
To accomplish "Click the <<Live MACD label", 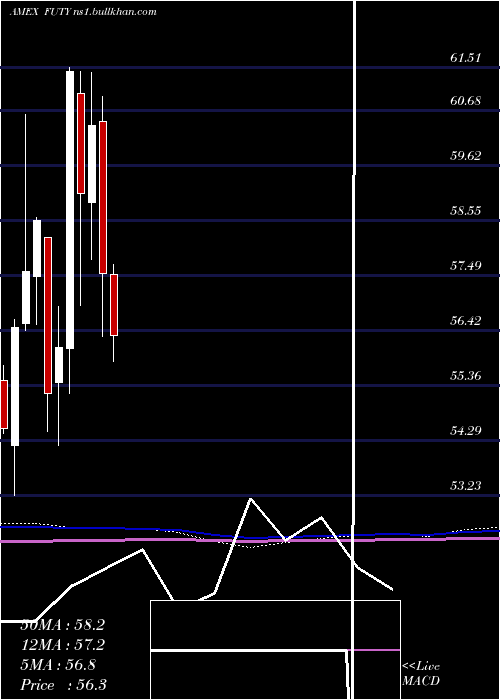I will click(x=421, y=673).
